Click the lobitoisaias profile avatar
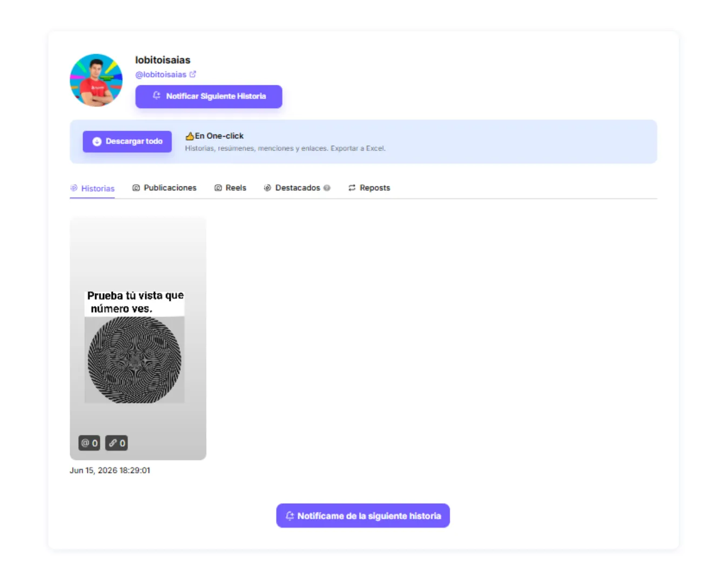 click(x=96, y=80)
